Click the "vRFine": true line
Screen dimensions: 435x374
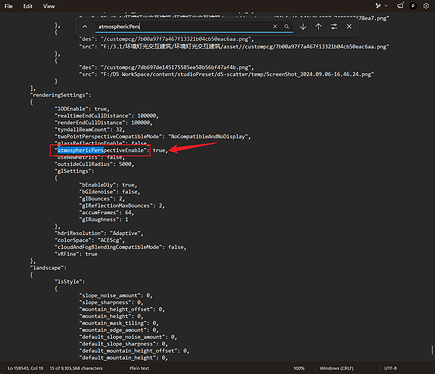(x=76, y=254)
